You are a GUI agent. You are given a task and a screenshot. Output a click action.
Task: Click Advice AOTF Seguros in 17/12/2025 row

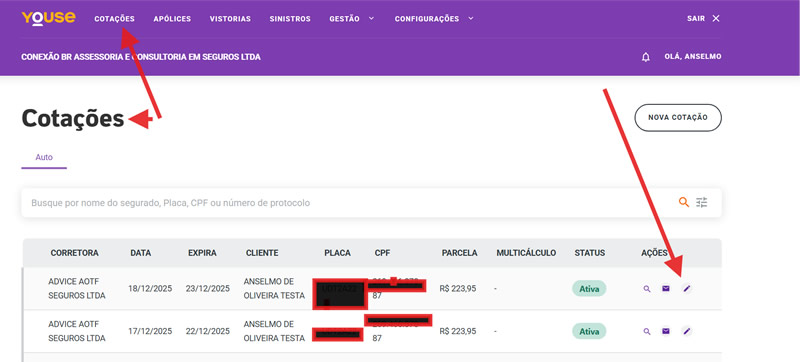coord(77,331)
